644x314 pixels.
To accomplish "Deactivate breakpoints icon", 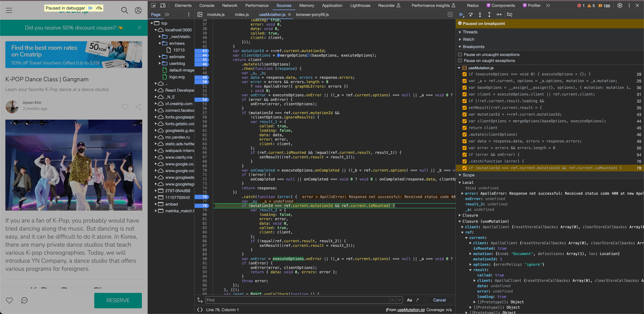I will [x=509, y=14].
